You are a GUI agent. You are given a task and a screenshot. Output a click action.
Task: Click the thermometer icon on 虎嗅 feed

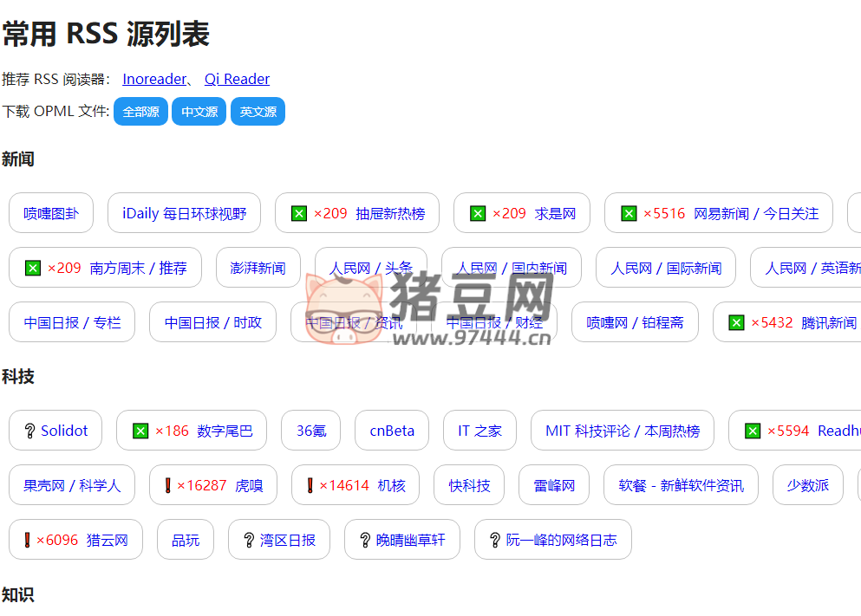169,485
